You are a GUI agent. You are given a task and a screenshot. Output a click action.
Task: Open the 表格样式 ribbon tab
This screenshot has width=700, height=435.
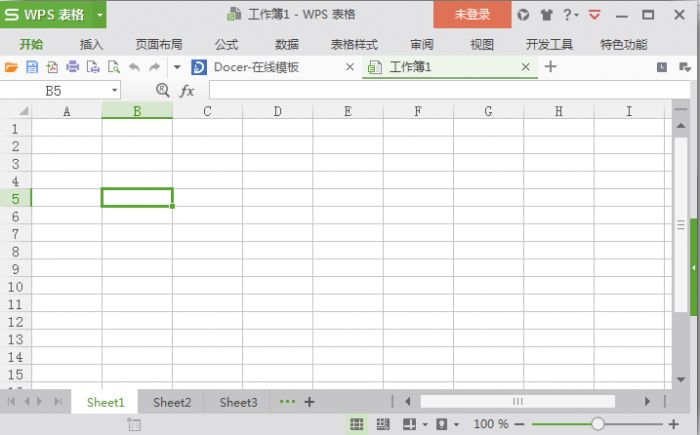coord(354,44)
